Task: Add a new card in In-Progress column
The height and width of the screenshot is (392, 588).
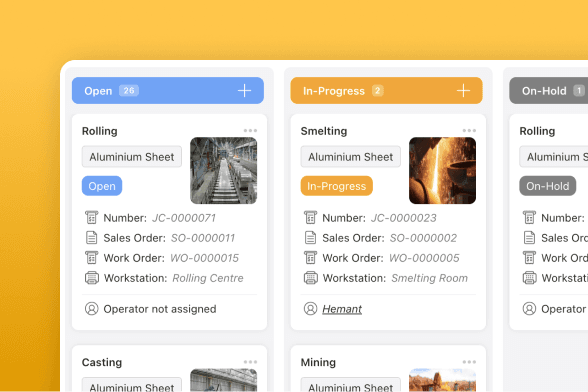Action: 463,90
